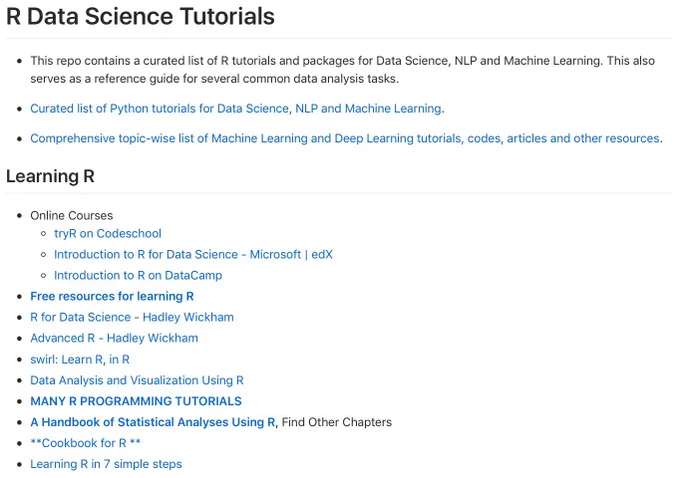Open the Cookbook for R link

click(x=85, y=443)
